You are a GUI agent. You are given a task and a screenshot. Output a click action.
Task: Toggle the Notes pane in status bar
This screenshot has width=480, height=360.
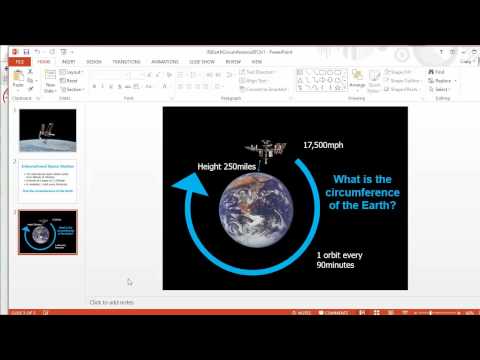pos(302,313)
